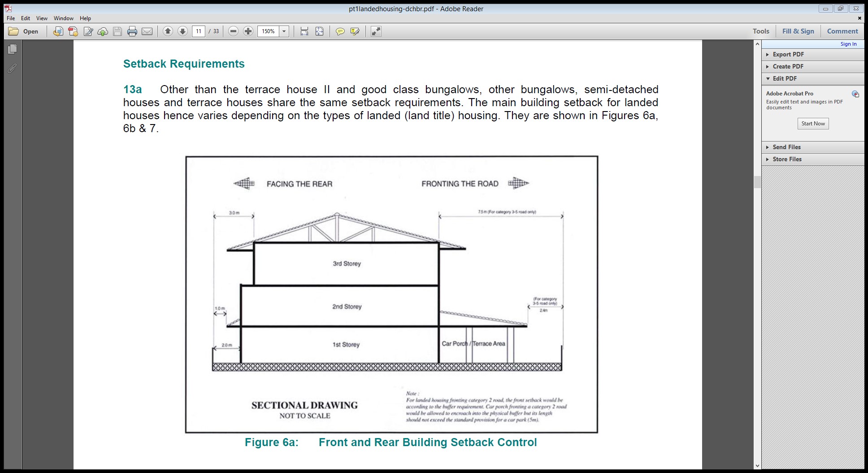Viewport: 868px width, 473px height.
Task: Click the fit page to window icon
Action: point(319,31)
